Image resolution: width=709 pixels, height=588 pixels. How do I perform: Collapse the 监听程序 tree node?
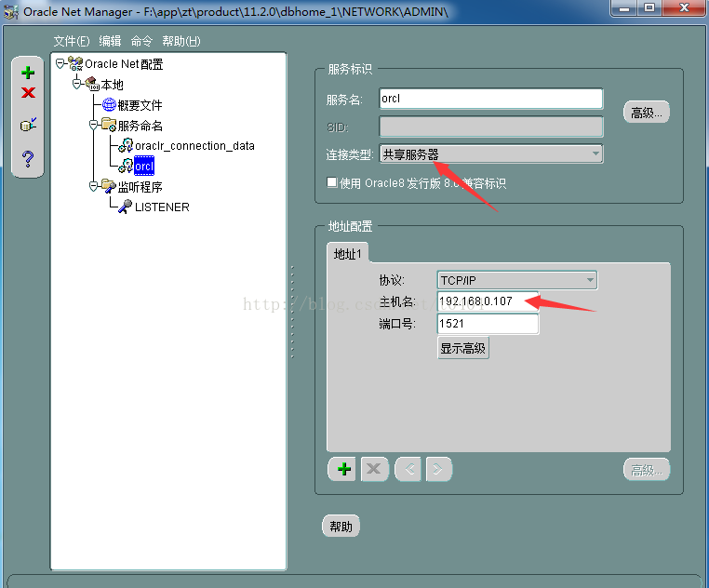pyautogui.click(x=94, y=186)
